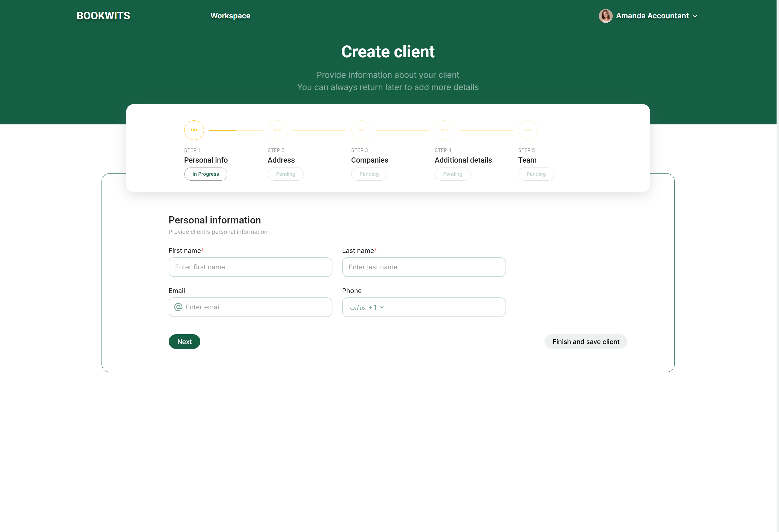
Task: Click the Personal information heading
Action: point(215,220)
